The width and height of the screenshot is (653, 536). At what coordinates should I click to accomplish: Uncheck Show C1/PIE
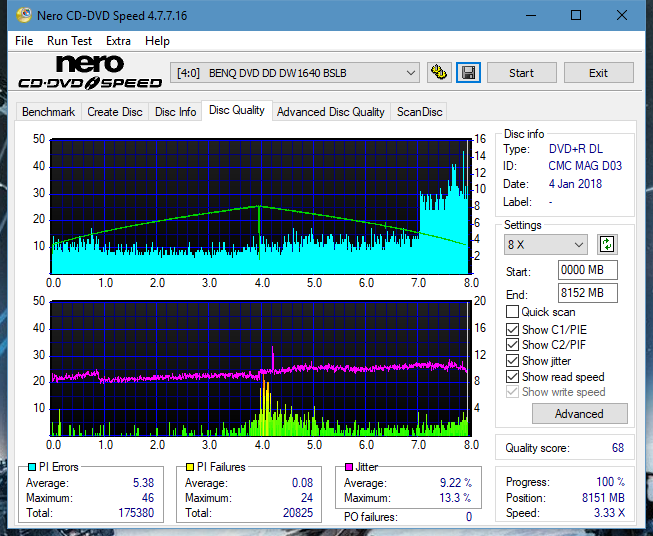point(512,330)
